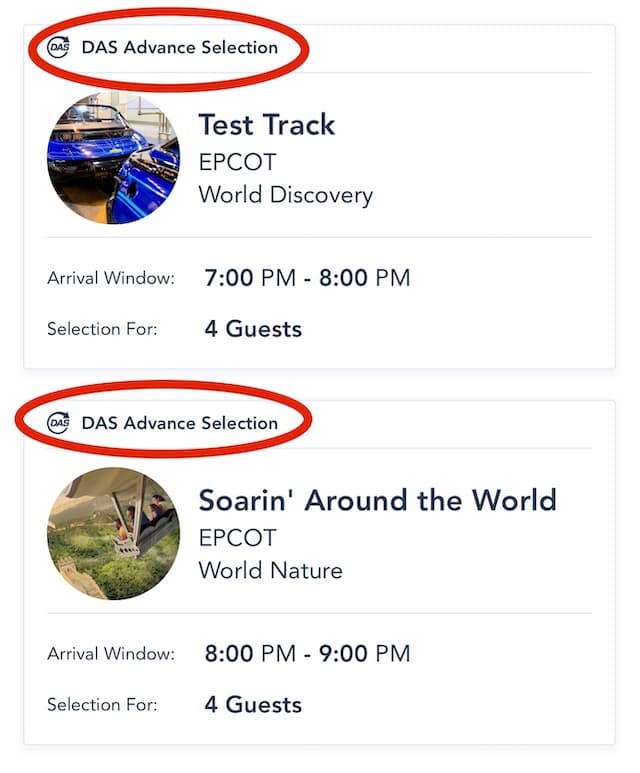Open the Test Track ride thumbnail
640x773 pixels.
tap(113, 157)
